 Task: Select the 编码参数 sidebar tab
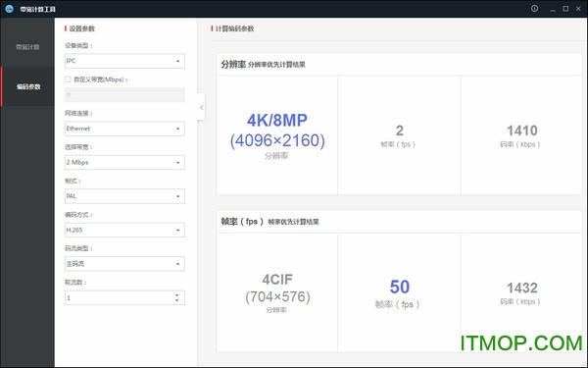coord(28,86)
